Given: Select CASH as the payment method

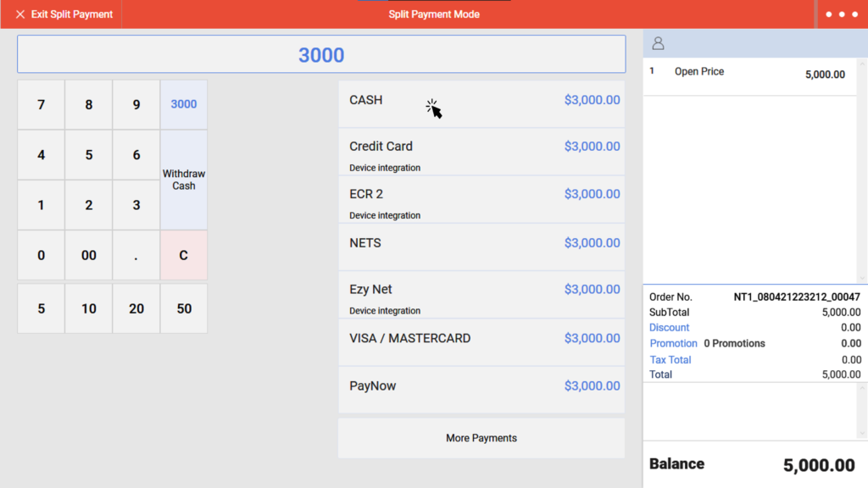Looking at the screenshot, I should click(x=481, y=100).
